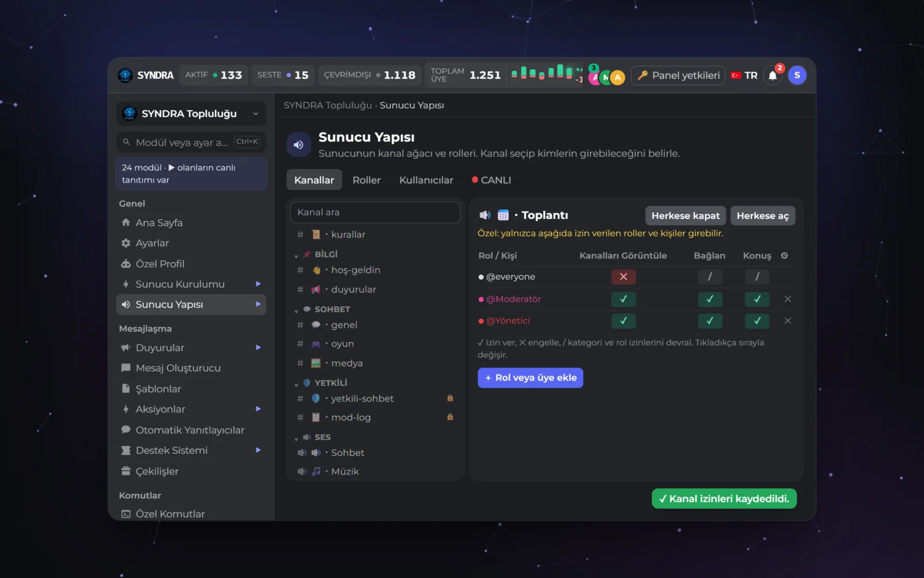Open Otomatik Yanıtlayıcılar module
Viewport: 924px width, 578px height.
191,430
